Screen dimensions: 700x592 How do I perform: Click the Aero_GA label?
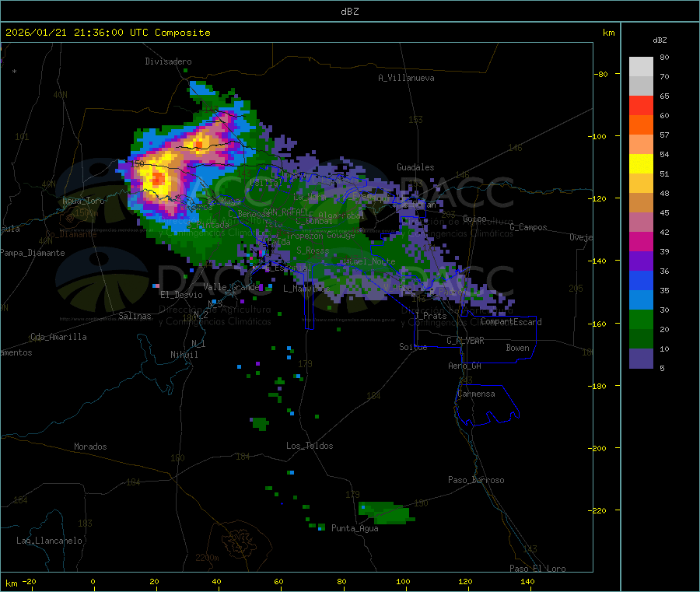(464, 366)
